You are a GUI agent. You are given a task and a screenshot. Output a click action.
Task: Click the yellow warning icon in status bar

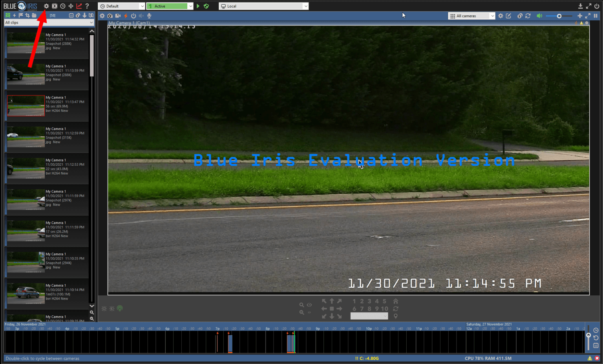(590, 358)
